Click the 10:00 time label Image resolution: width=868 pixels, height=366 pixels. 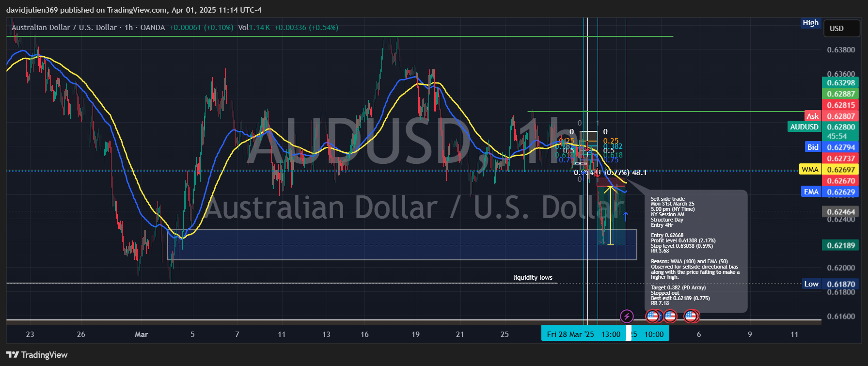(654, 334)
